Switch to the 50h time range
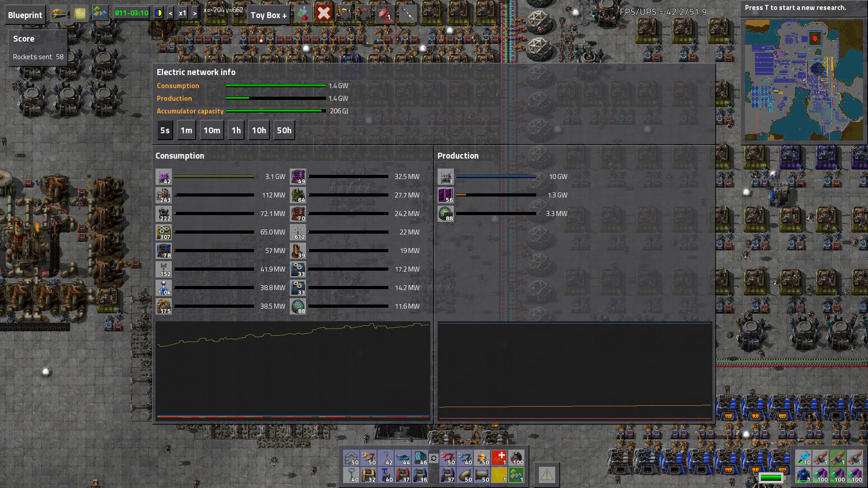 point(284,131)
